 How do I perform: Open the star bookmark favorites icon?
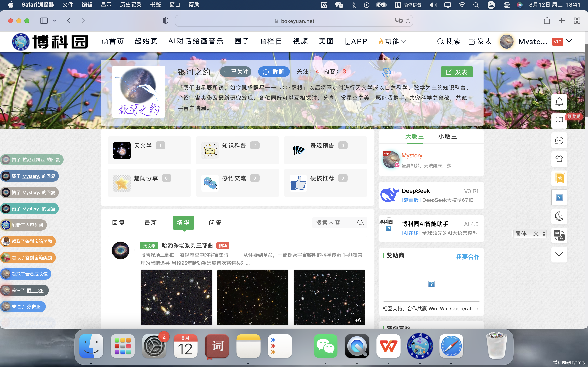(559, 178)
